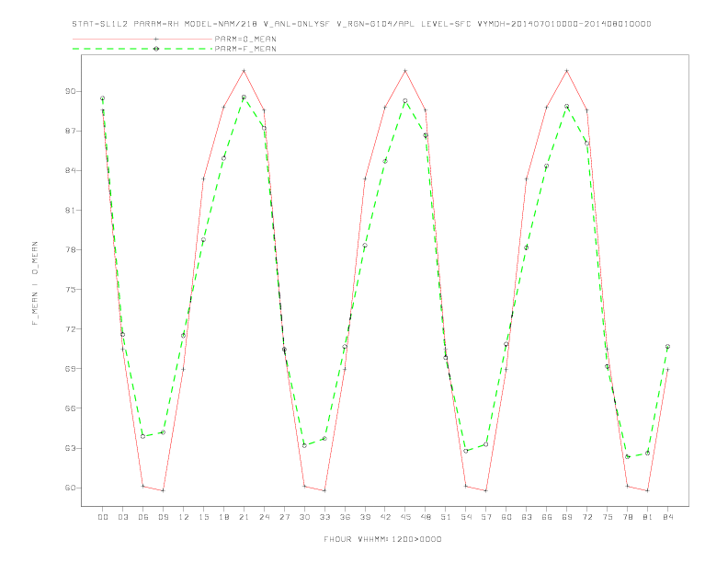Click the x-axis hour label 15
728x563 pixels.
click(203, 517)
